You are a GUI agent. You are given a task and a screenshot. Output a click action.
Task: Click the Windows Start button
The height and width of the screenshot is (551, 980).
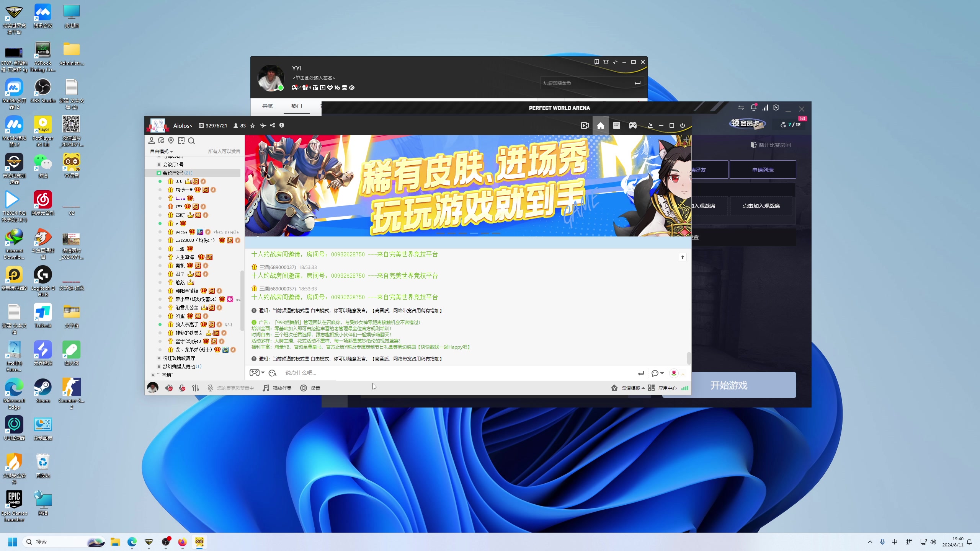pos(12,542)
